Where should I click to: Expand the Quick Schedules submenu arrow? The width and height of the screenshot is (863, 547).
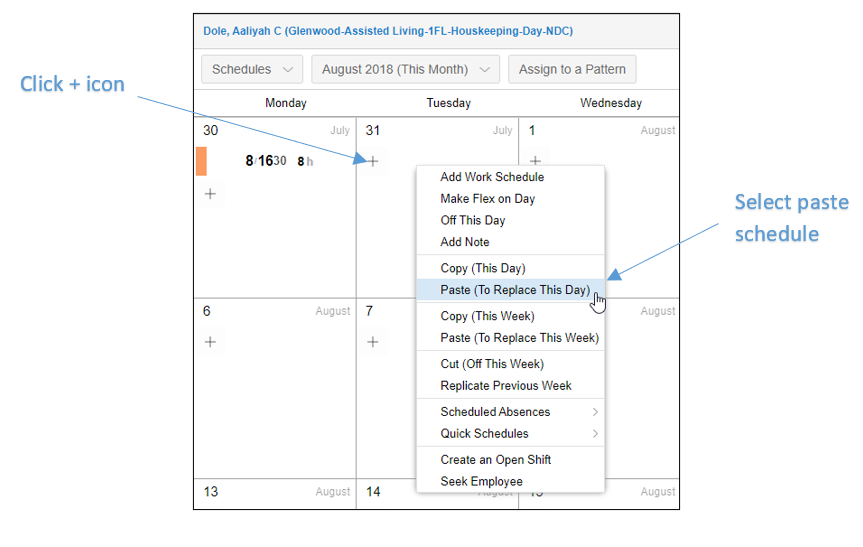click(x=595, y=434)
